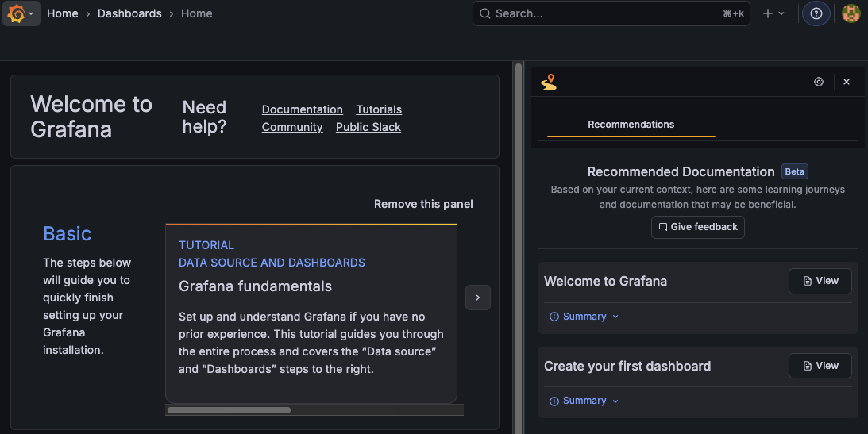The height and width of the screenshot is (434, 868).
Task: Expand Summary under Create your first dashboard
Action: tap(584, 401)
